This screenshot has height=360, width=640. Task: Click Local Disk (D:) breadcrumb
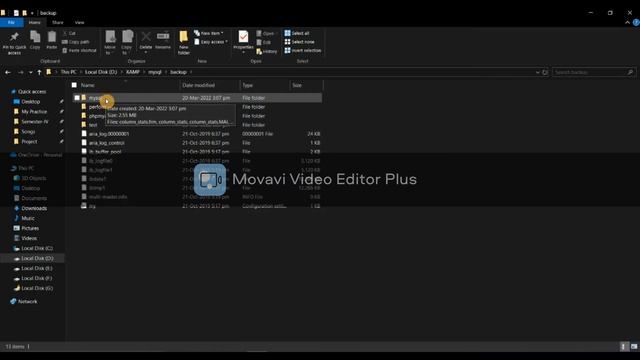tap(101, 72)
